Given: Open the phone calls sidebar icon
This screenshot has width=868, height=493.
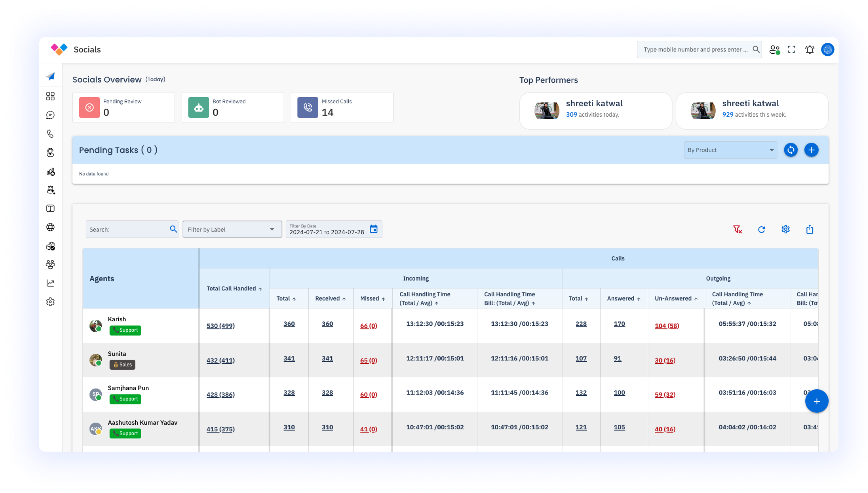Looking at the screenshot, I should pos(50,134).
